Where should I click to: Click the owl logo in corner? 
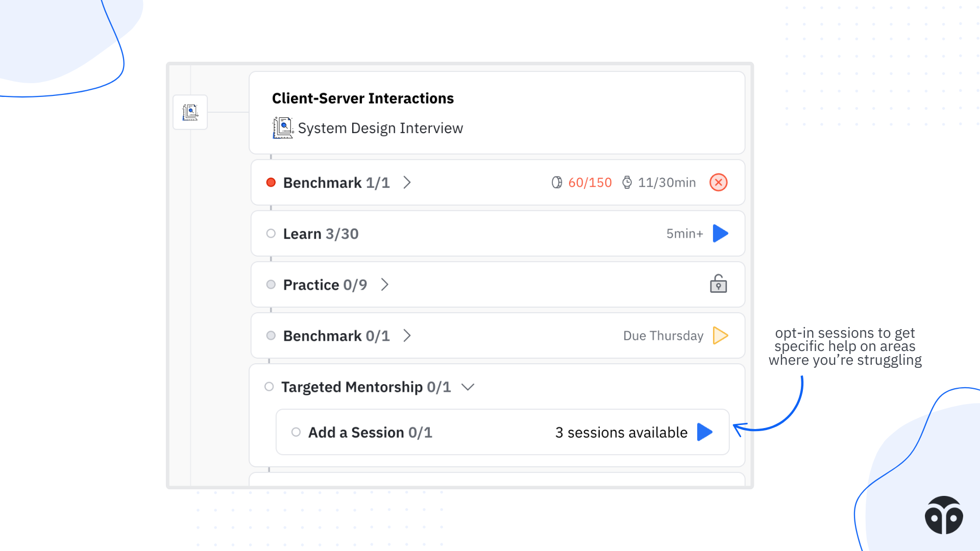pos(944,515)
